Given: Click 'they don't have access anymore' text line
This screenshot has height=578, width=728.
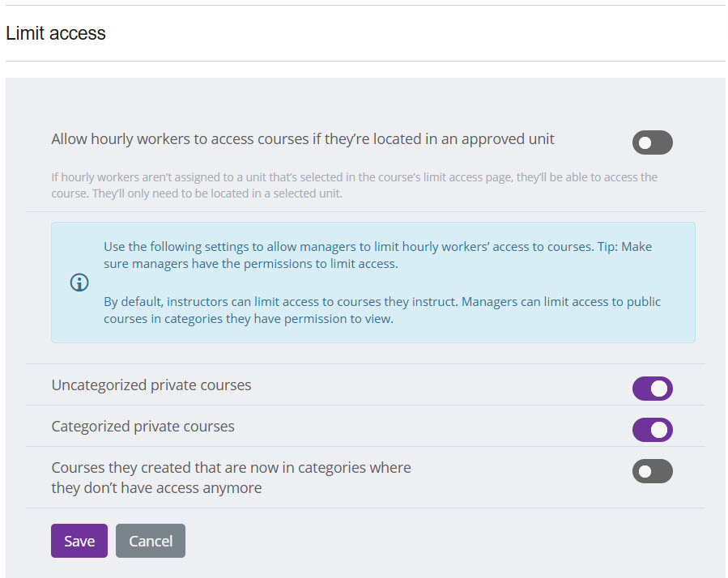Looking at the screenshot, I should point(156,488).
